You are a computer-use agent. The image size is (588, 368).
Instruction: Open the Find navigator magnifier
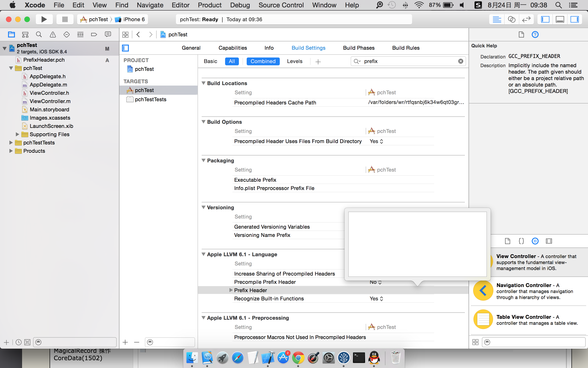pos(39,34)
